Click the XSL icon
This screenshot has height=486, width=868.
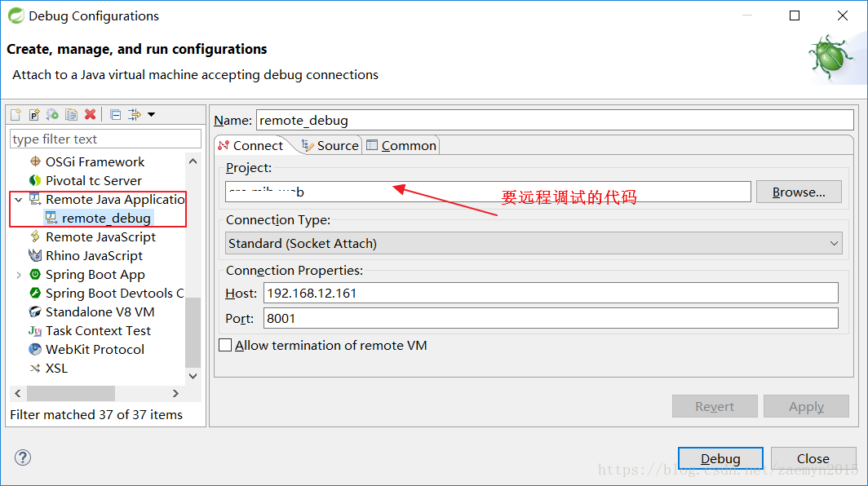click(x=35, y=368)
